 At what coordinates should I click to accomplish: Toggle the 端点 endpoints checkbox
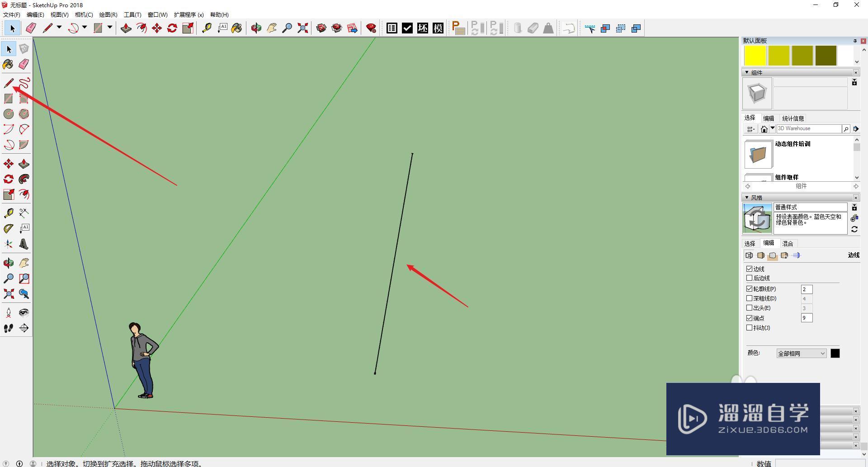pos(750,318)
